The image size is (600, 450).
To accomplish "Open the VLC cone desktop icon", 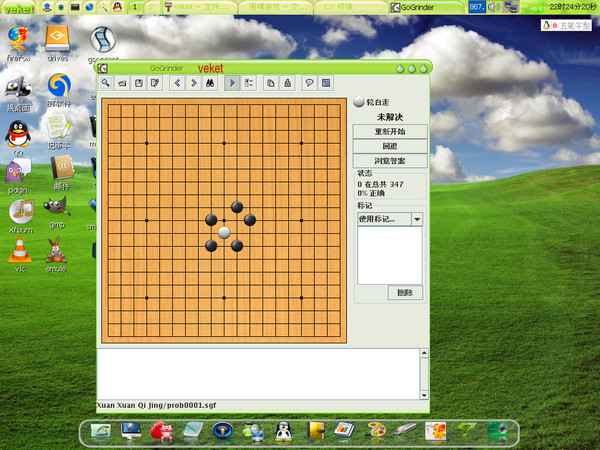I will click(x=20, y=250).
